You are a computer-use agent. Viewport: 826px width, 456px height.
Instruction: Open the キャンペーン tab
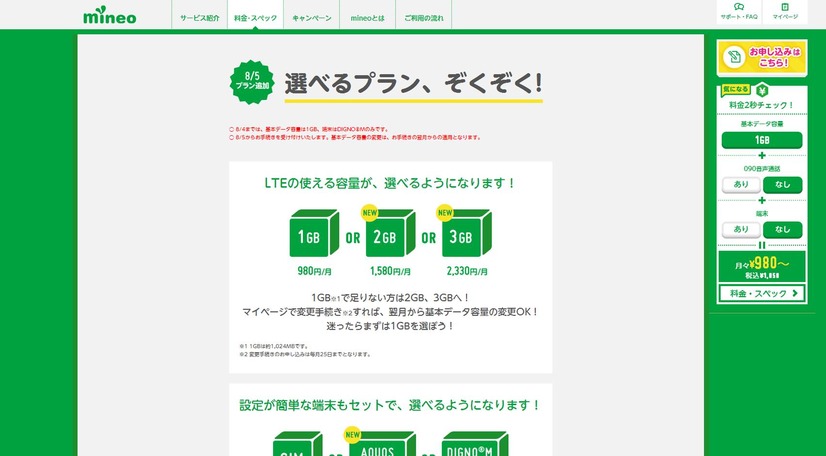311,17
